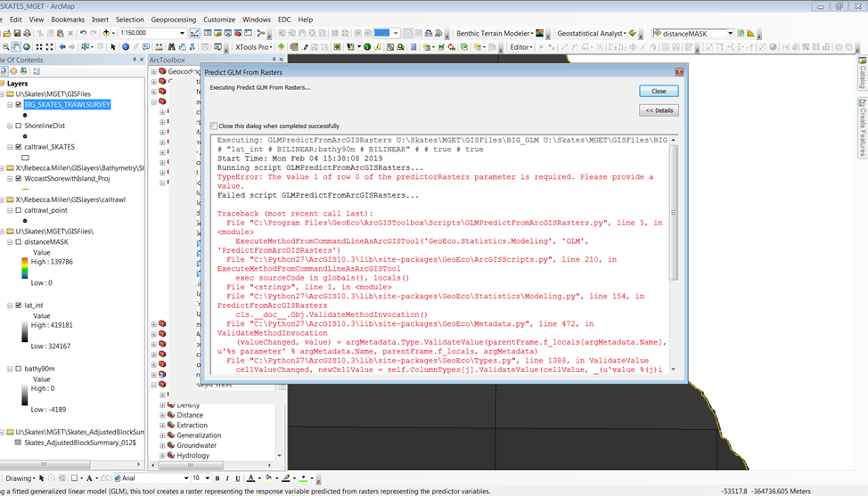The width and height of the screenshot is (868, 496).
Task: Click the Save map document icon
Action: point(17,33)
